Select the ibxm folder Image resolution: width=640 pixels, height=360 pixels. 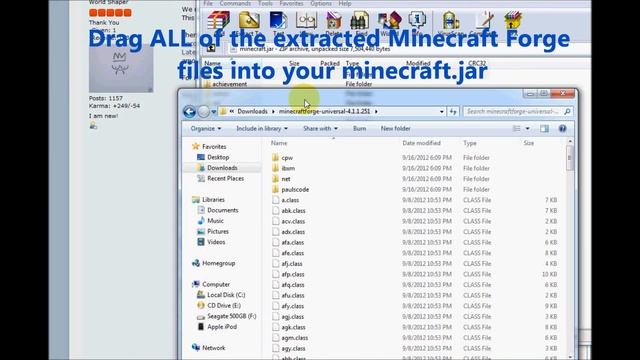point(288,168)
